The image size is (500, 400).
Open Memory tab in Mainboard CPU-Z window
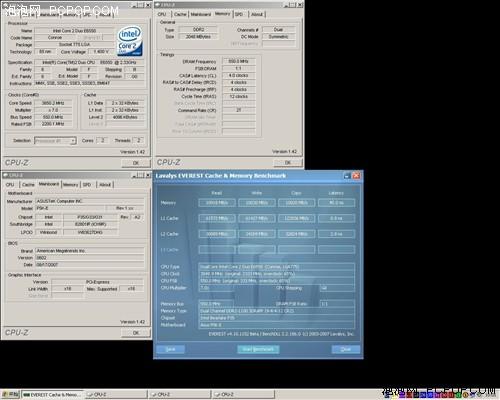click(x=71, y=184)
